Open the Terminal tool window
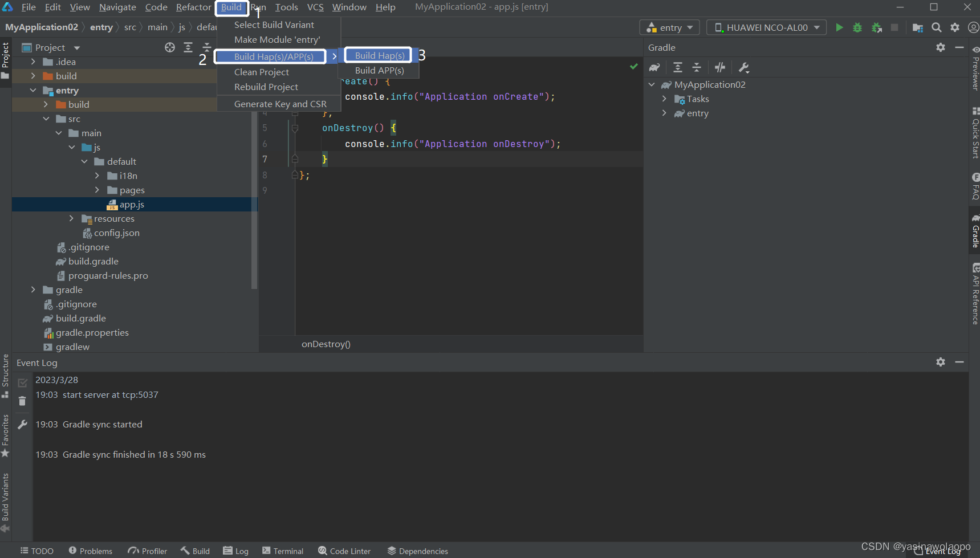The height and width of the screenshot is (558, 980). point(283,551)
